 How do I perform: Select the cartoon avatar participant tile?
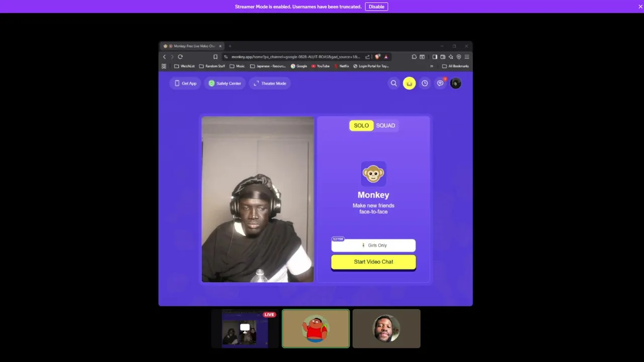(x=316, y=329)
